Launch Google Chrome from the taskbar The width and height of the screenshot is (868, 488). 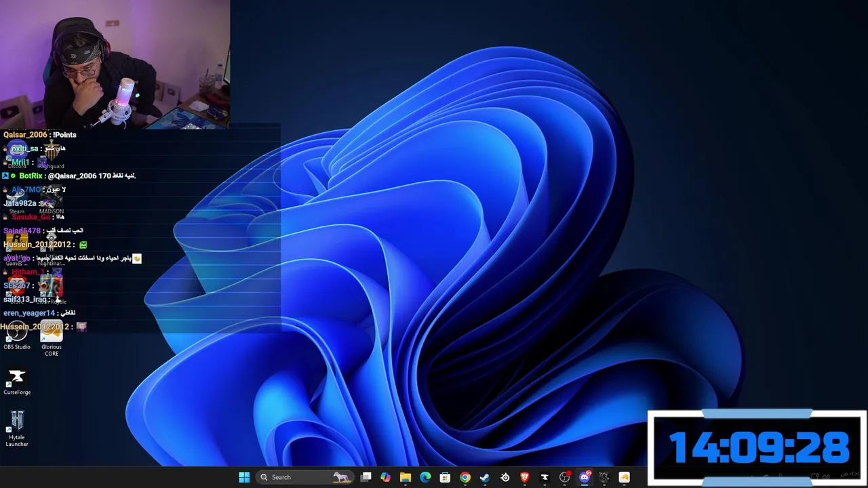coord(465,477)
